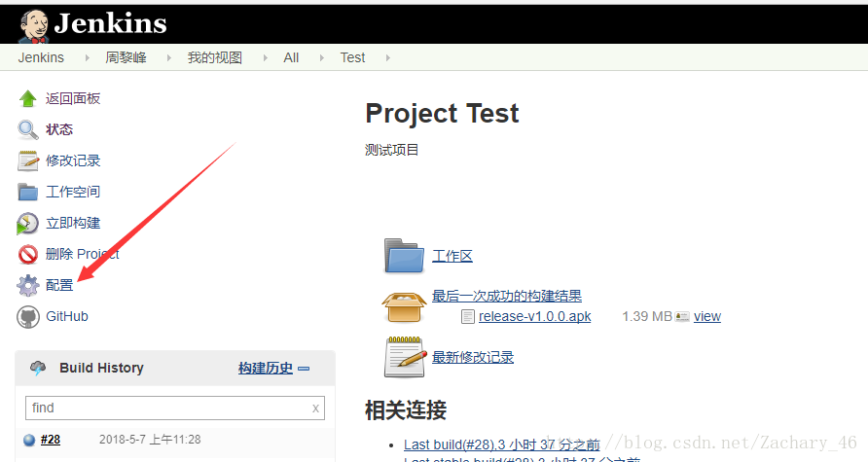Expand the arrow after the 周黎峰 breadcrumb

[169, 57]
